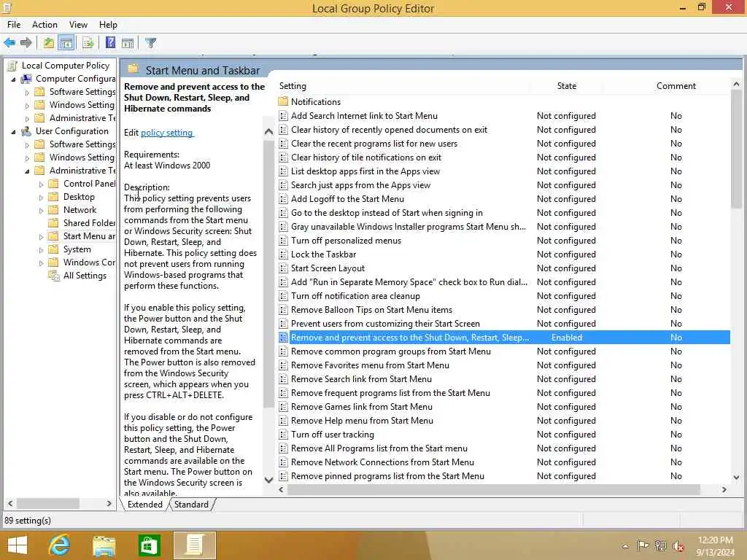Select Turn off notification area cleanup

[x=355, y=296]
